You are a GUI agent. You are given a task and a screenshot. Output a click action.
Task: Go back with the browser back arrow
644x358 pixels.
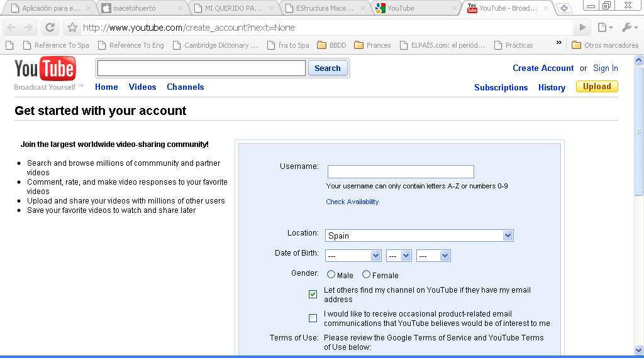click(x=11, y=28)
